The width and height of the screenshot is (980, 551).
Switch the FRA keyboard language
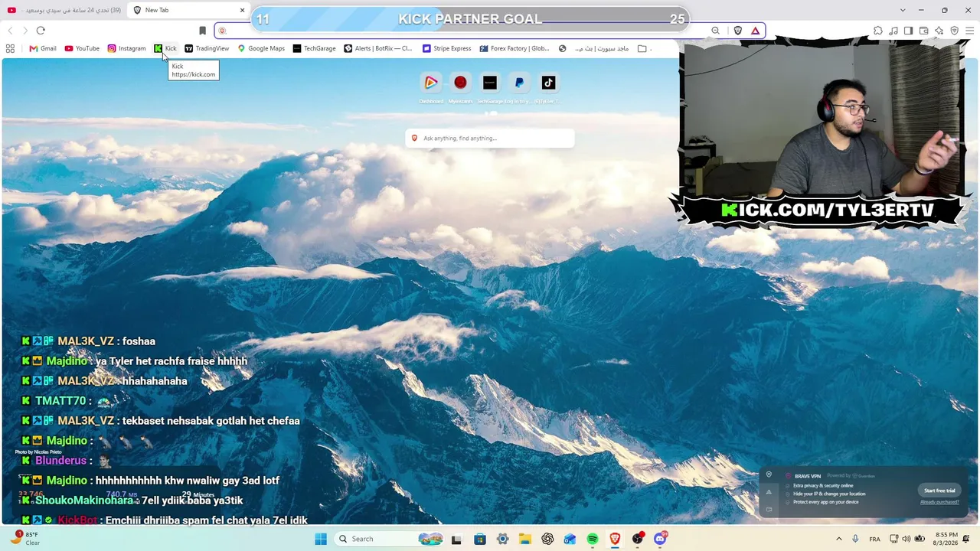coord(875,539)
